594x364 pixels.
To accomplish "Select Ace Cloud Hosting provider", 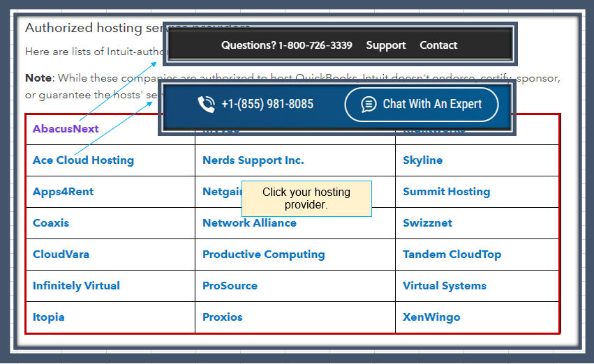I will (x=83, y=160).
